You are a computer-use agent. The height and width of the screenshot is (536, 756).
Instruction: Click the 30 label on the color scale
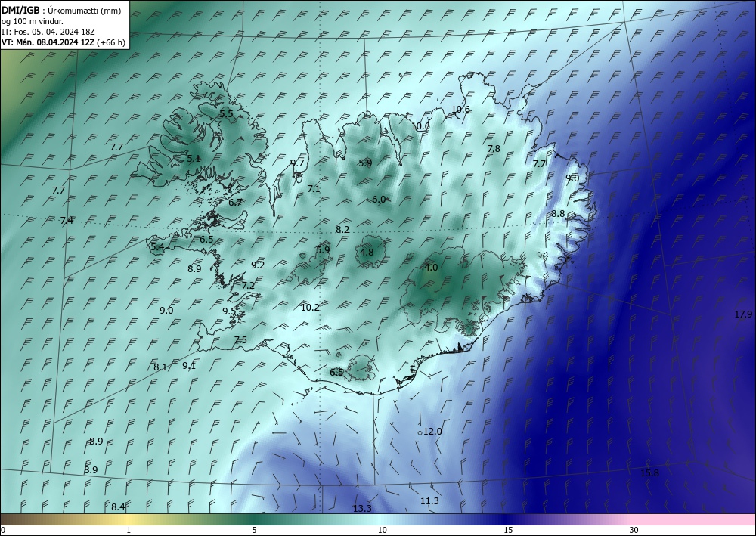634,530
